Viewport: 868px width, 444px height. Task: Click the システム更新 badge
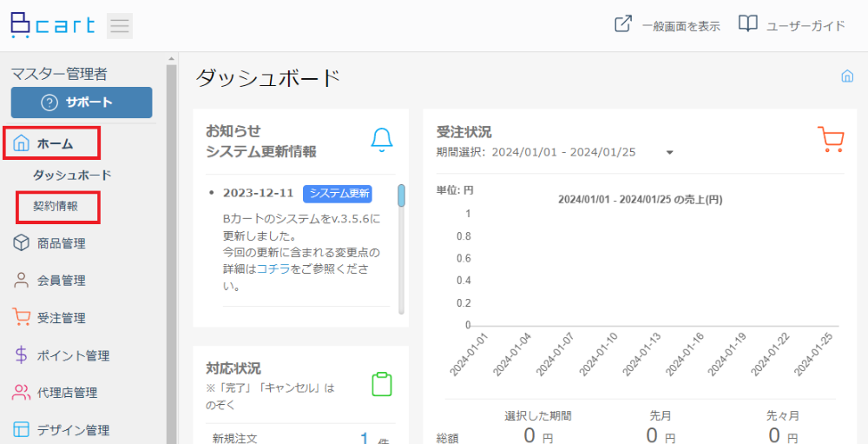click(x=338, y=194)
